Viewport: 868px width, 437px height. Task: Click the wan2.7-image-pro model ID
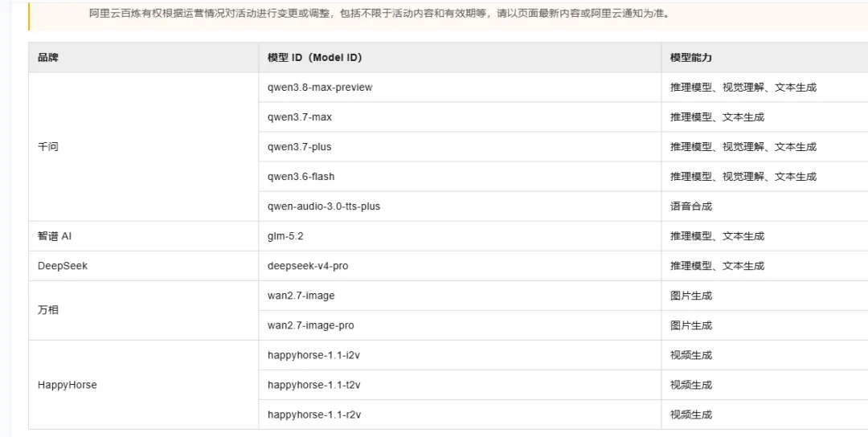pos(310,326)
